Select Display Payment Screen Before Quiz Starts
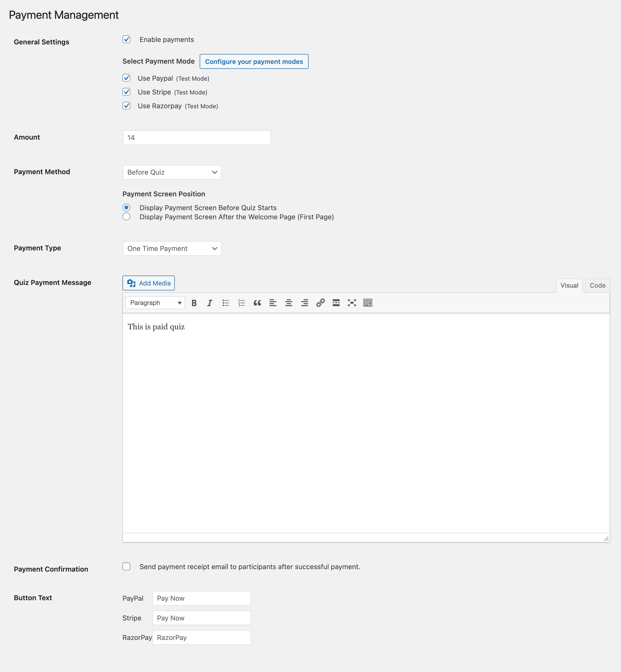The width and height of the screenshot is (621, 672). pos(126,207)
